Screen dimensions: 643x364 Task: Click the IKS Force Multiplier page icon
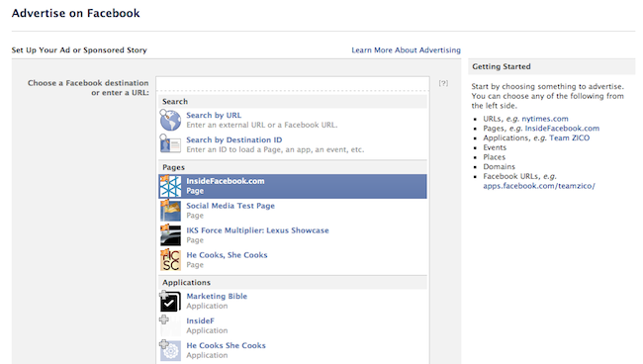click(x=170, y=235)
